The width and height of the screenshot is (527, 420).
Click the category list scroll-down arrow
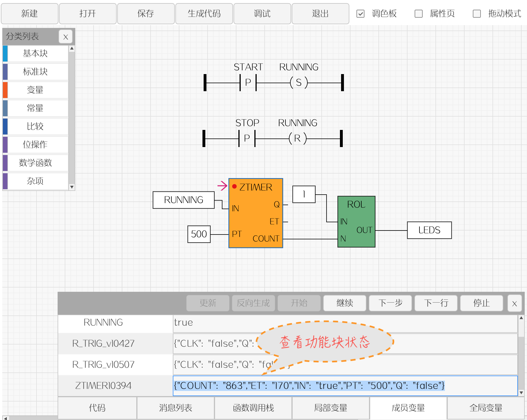tap(72, 187)
